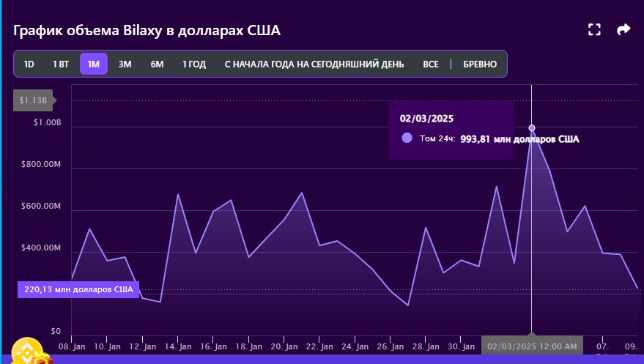
Task: Switch to the 6M time range
Action: (x=157, y=64)
